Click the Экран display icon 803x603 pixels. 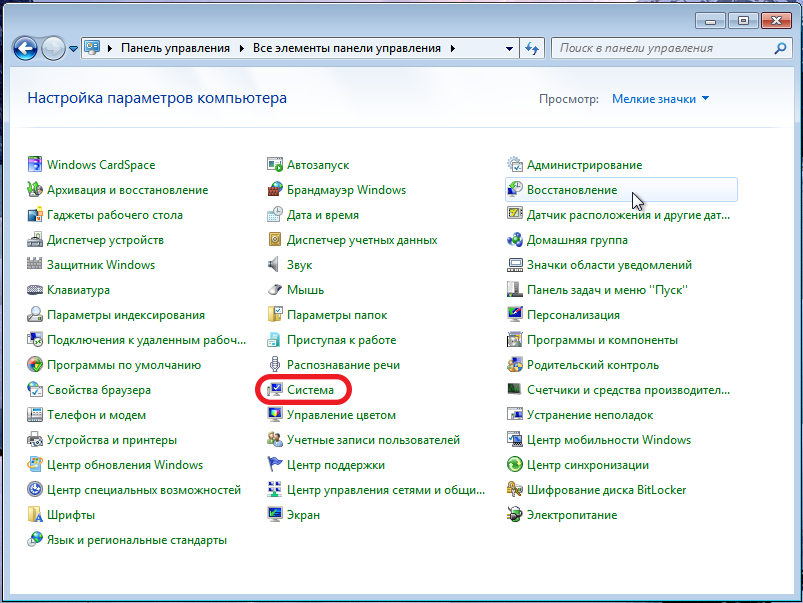pyautogui.click(x=275, y=515)
